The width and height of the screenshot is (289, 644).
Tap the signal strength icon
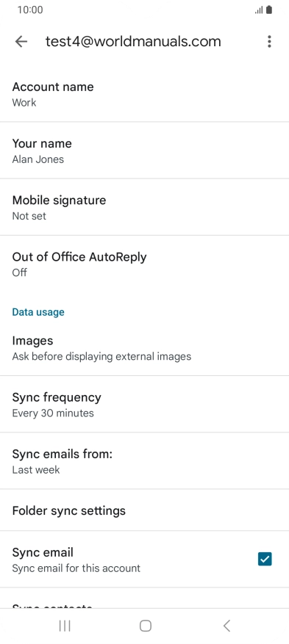259,10
